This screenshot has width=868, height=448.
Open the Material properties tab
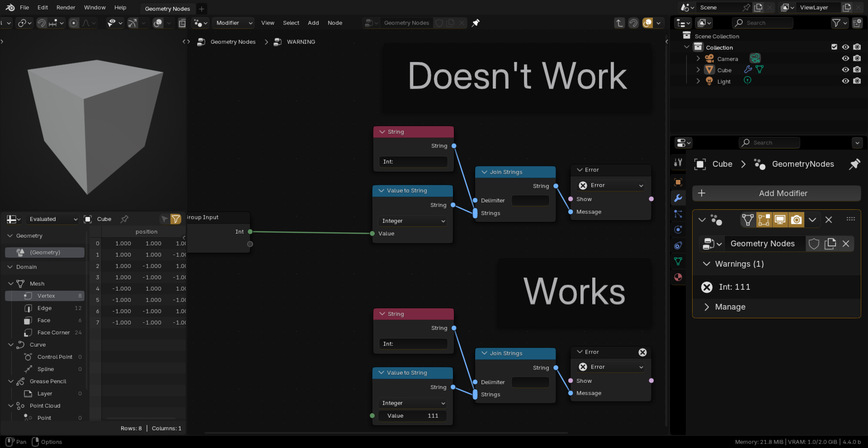678,277
